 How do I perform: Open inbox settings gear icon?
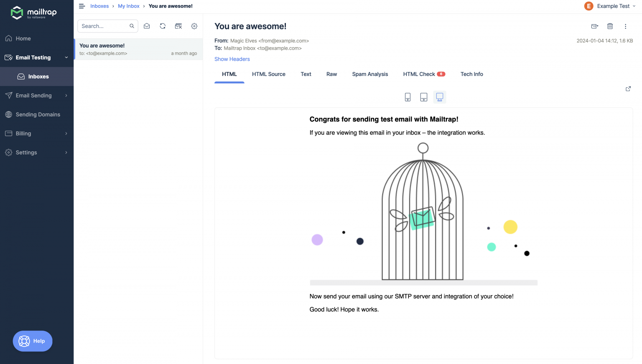(194, 26)
